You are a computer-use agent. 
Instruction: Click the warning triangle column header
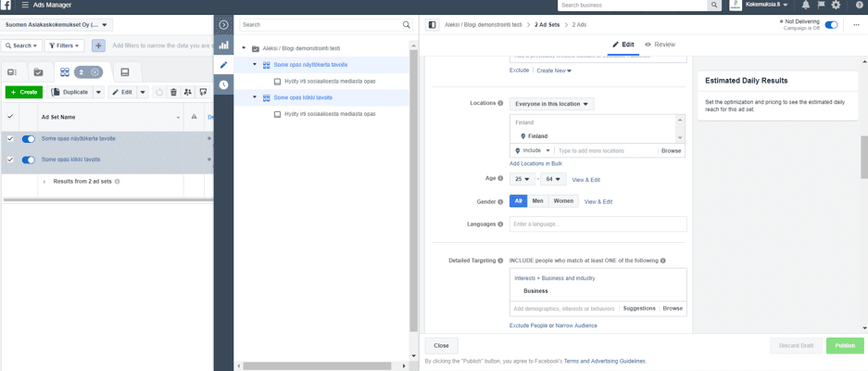(x=194, y=117)
